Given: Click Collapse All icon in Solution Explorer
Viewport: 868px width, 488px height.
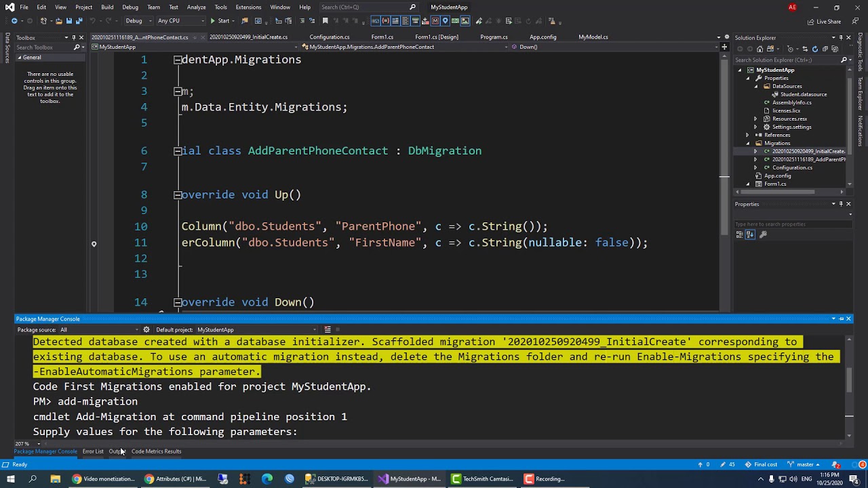Looking at the screenshot, I should (x=825, y=49).
